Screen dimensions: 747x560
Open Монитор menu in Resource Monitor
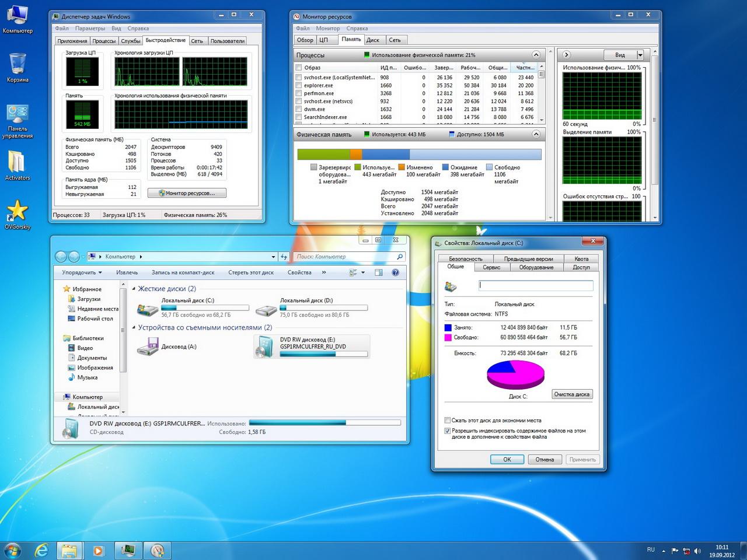pos(328,28)
